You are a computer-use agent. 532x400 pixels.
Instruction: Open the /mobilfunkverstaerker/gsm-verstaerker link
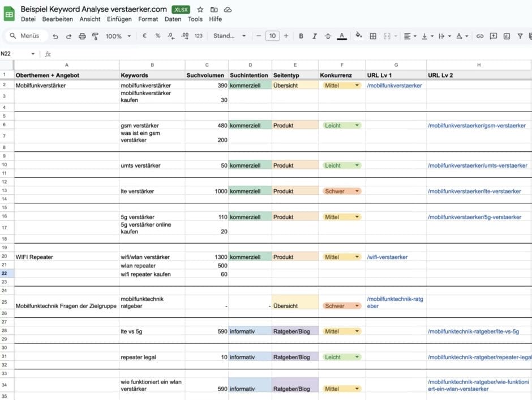(477, 125)
